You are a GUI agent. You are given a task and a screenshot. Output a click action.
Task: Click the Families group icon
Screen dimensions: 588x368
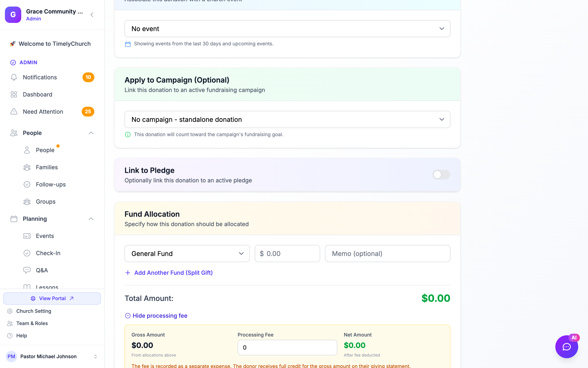[27, 167]
